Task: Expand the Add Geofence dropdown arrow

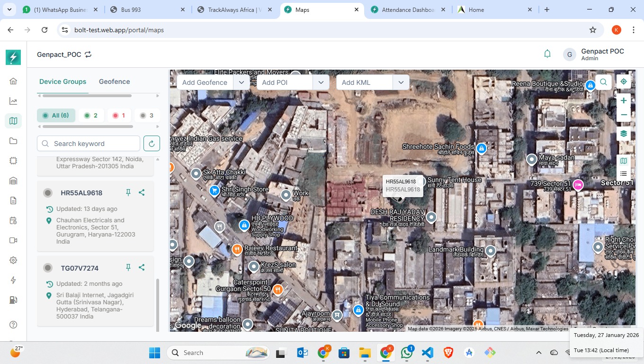Action: pyautogui.click(x=241, y=82)
